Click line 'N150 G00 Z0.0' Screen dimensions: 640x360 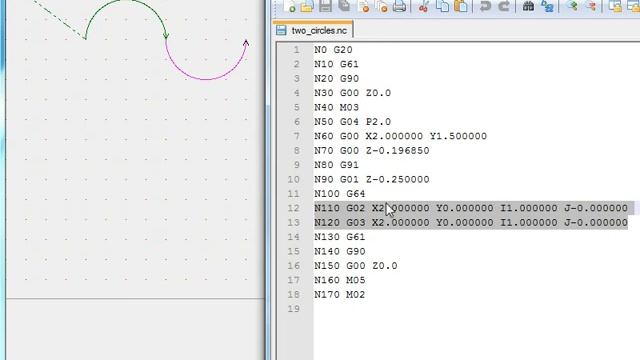point(356,266)
